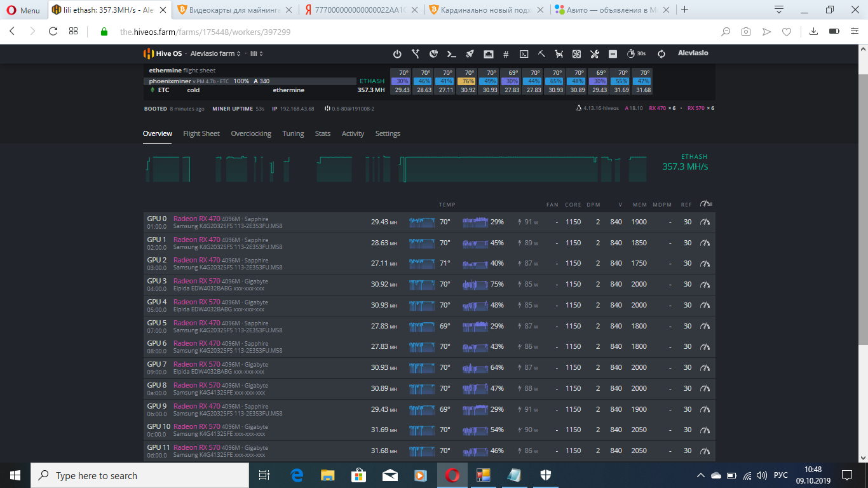Open new browser tab with plus button
The width and height of the screenshot is (868, 488).
point(684,10)
